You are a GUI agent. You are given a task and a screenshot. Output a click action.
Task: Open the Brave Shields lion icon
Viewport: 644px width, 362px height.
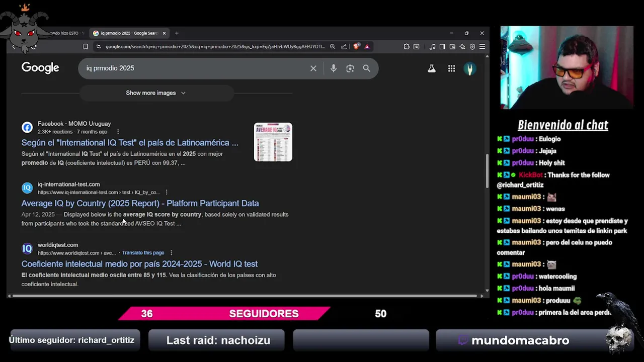[356, 47]
